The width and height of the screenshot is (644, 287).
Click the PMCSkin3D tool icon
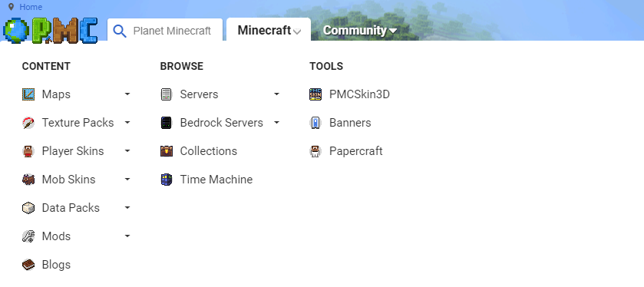pyautogui.click(x=315, y=94)
